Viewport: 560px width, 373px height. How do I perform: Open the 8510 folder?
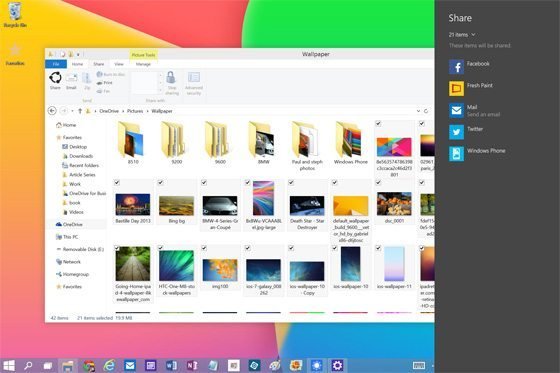pyautogui.click(x=132, y=143)
